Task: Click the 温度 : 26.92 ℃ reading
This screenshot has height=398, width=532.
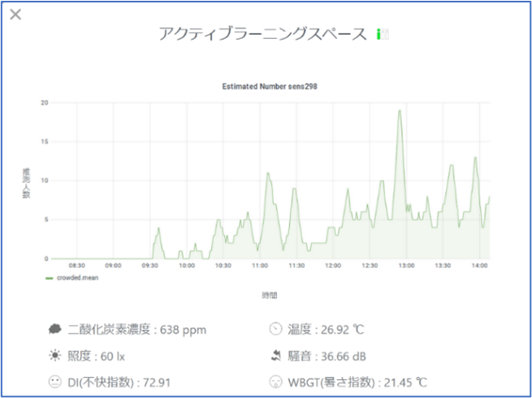Action: pyautogui.click(x=326, y=330)
